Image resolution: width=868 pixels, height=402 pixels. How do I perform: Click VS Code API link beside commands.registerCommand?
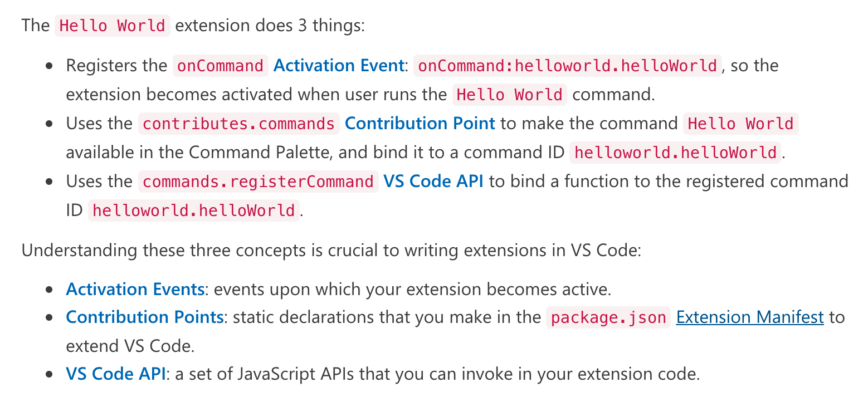(433, 181)
